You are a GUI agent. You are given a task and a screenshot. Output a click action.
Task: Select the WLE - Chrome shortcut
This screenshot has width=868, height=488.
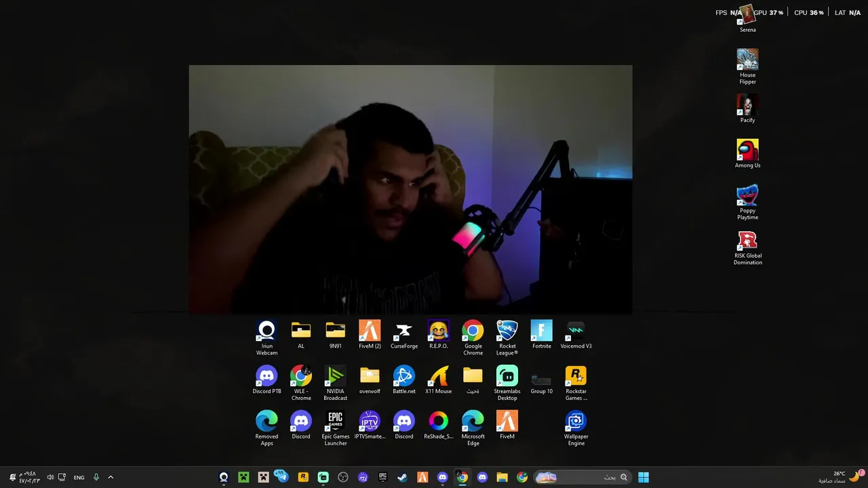coord(301,383)
